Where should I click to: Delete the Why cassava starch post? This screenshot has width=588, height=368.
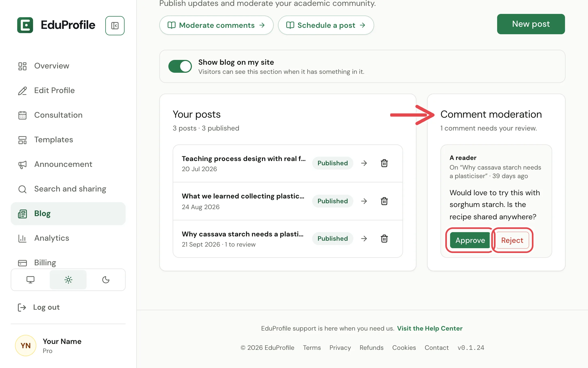(x=384, y=239)
